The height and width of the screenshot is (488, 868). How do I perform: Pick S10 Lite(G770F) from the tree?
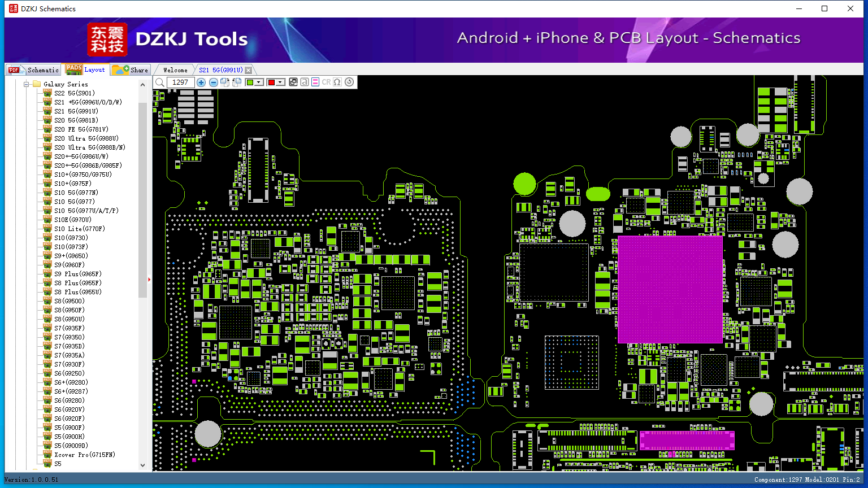(x=80, y=229)
